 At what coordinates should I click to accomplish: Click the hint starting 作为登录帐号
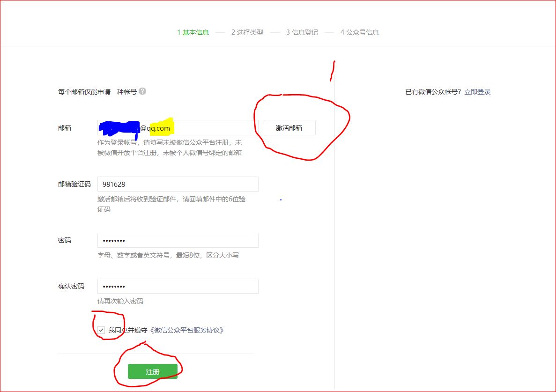pyautogui.click(x=170, y=148)
